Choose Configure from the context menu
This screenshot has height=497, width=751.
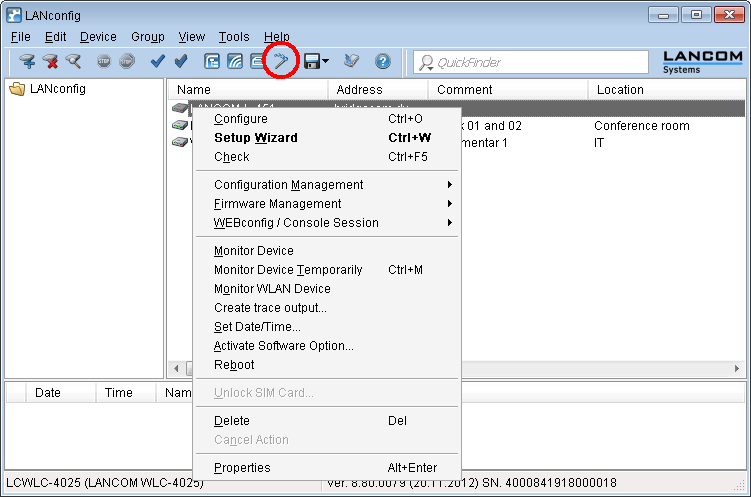coord(241,119)
